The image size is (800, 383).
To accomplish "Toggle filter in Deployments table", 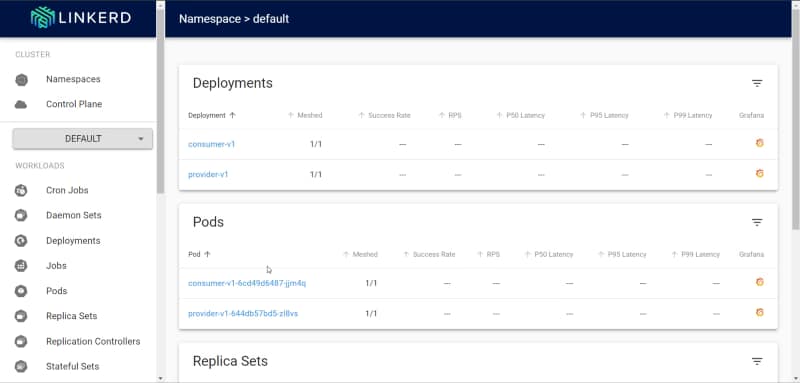I will [x=757, y=83].
